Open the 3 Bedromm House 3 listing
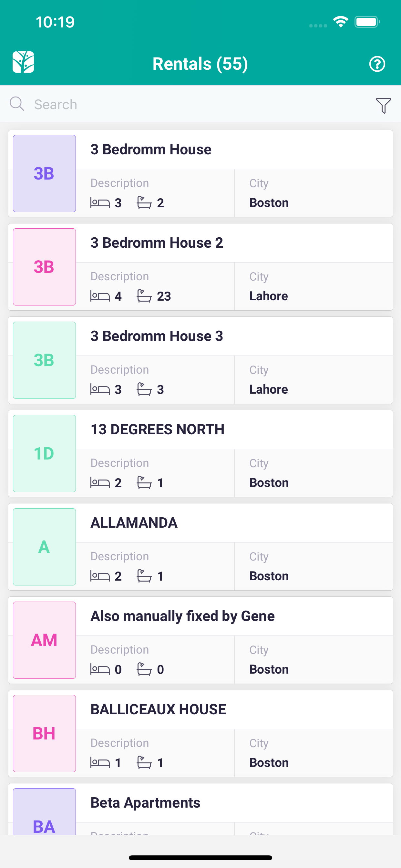Viewport: 401px width, 868px height. [200, 360]
